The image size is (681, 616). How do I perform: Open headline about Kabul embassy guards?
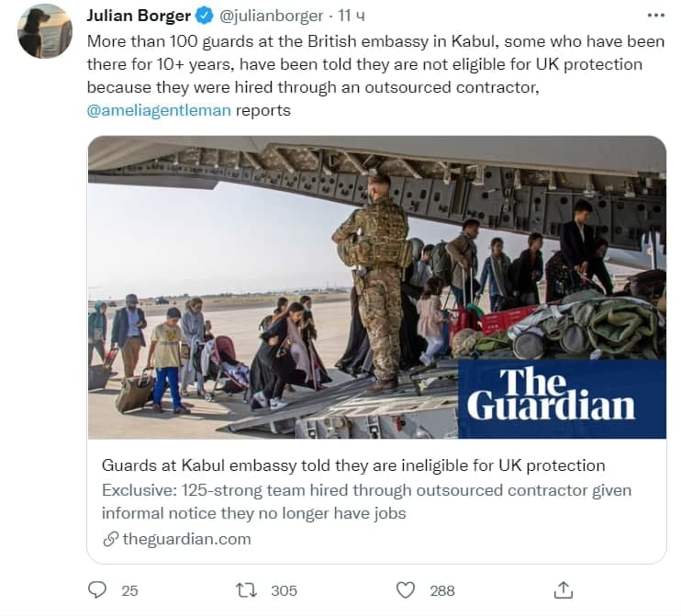coord(353,465)
